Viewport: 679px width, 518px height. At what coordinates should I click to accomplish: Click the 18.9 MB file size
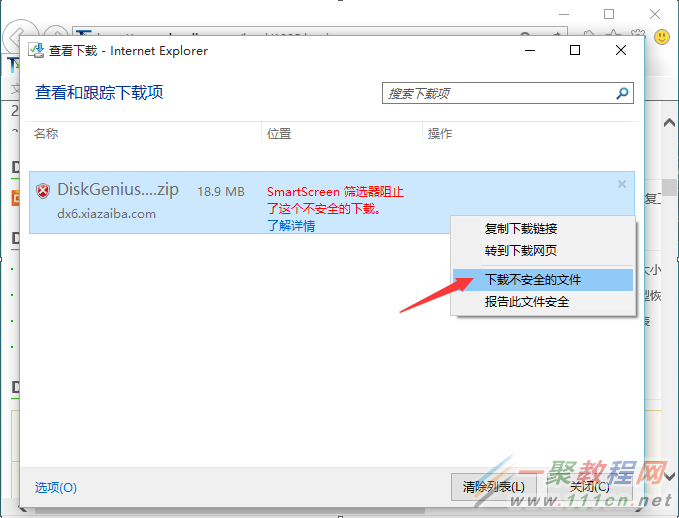pos(221,191)
